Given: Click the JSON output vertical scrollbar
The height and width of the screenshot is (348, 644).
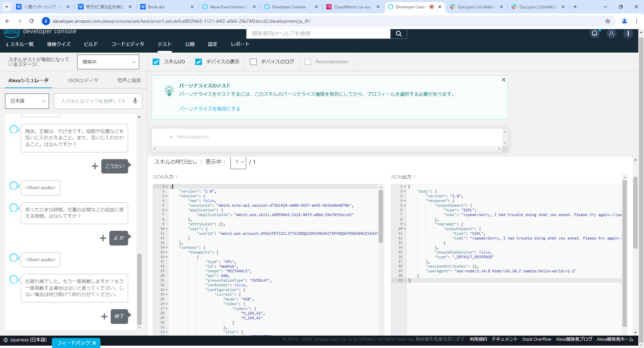Looking at the screenshot, I should [x=625, y=254].
